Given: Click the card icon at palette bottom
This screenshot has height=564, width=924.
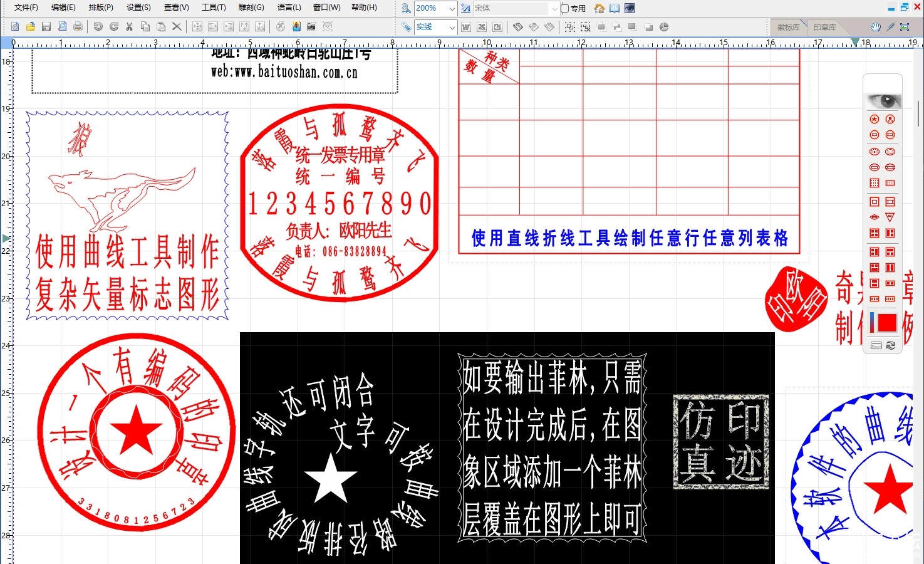Looking at the screenshot, I should point(876,345).
